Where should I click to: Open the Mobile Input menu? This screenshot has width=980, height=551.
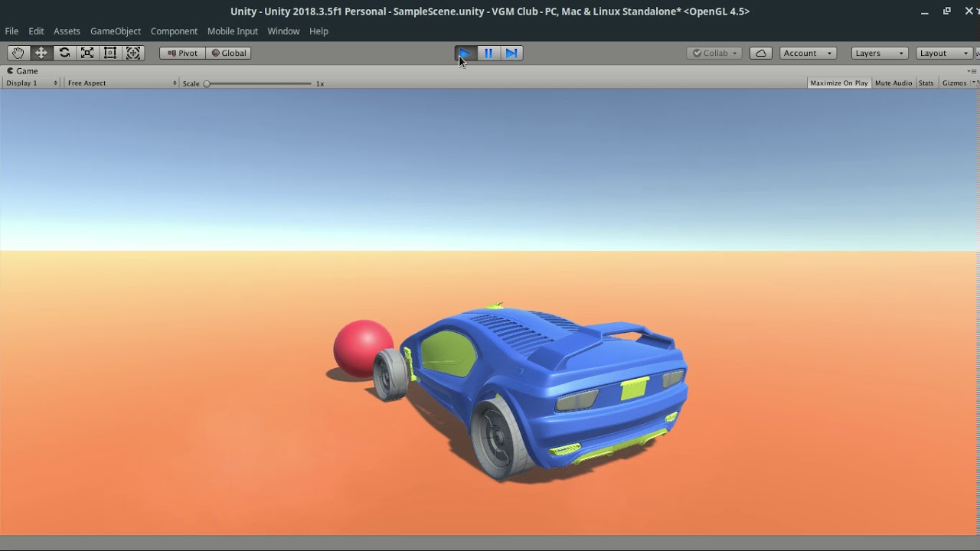[x=233, y=31]
